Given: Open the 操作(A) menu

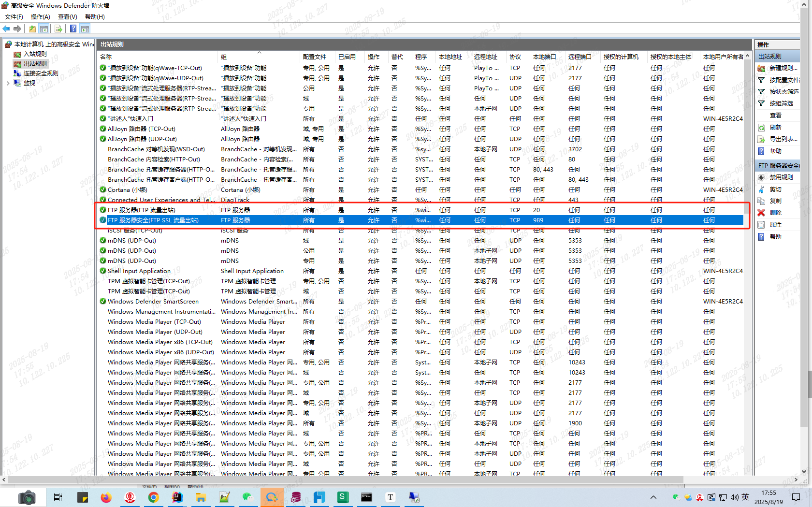Looking at the screenshot, I should click(x=41, y=17).
